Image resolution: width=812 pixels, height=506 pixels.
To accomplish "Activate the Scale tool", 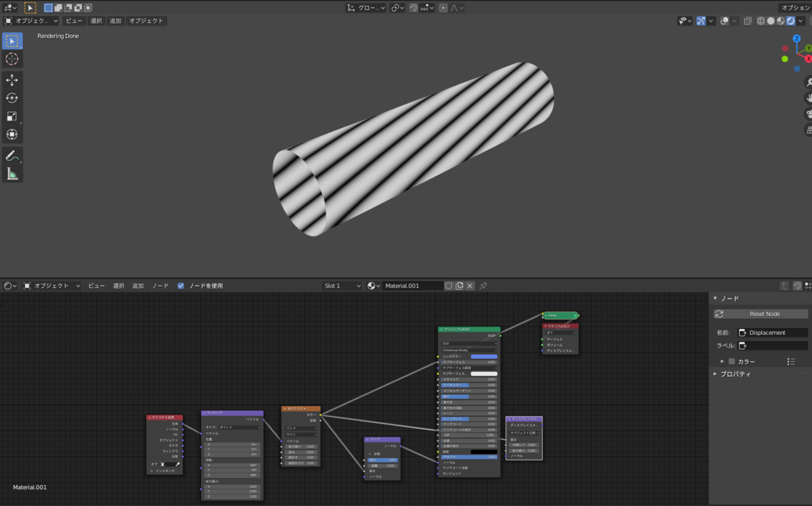I will coord(12,116).
